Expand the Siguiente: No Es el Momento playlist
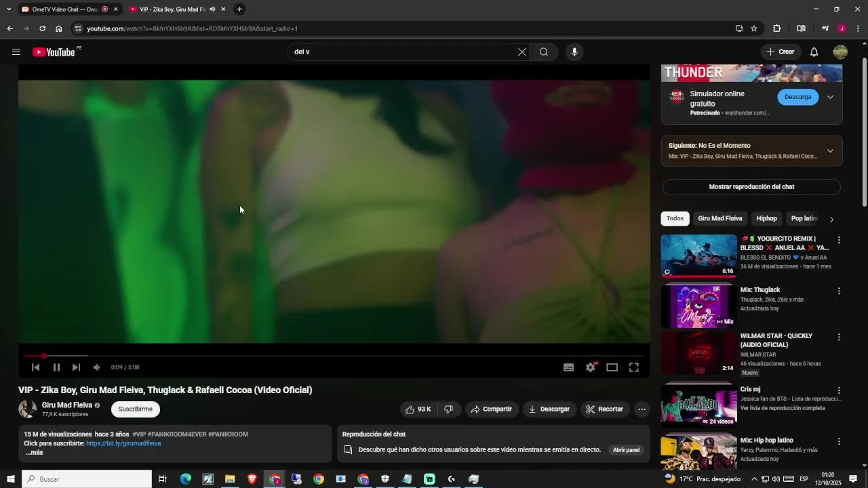This screenshot has height=488, width=868. pyautogui.click(x=830, y=151)
